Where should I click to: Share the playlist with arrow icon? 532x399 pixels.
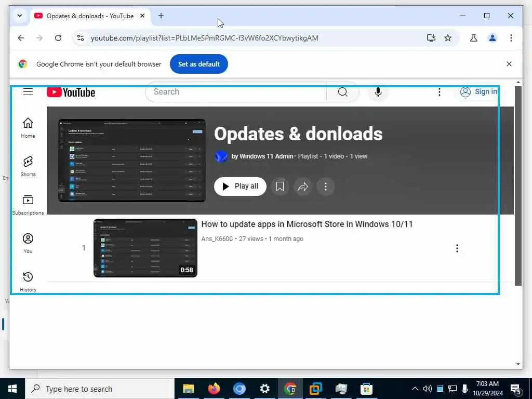tap(303, 187)
